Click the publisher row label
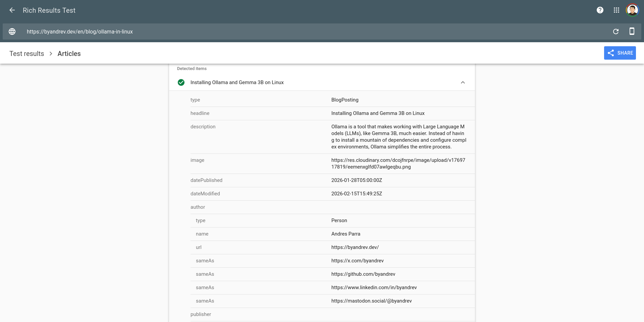The image size is (644, 322). pos(201,314)
